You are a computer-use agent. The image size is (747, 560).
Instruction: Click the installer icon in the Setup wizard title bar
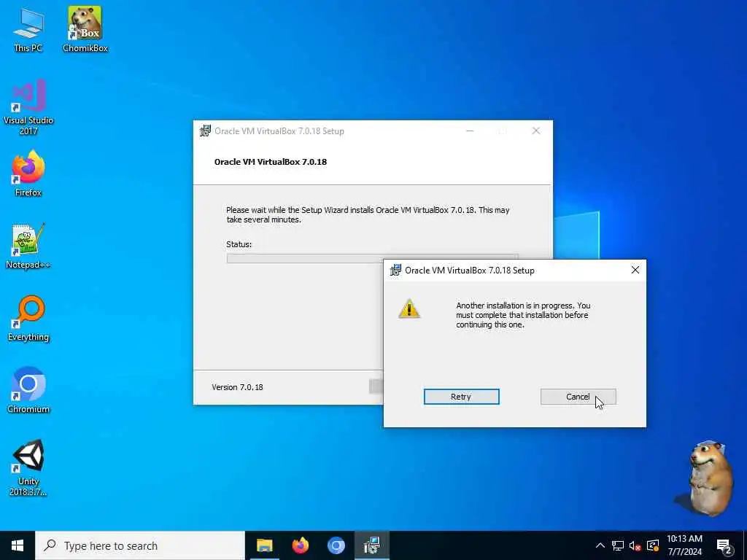tap(205, 131)
